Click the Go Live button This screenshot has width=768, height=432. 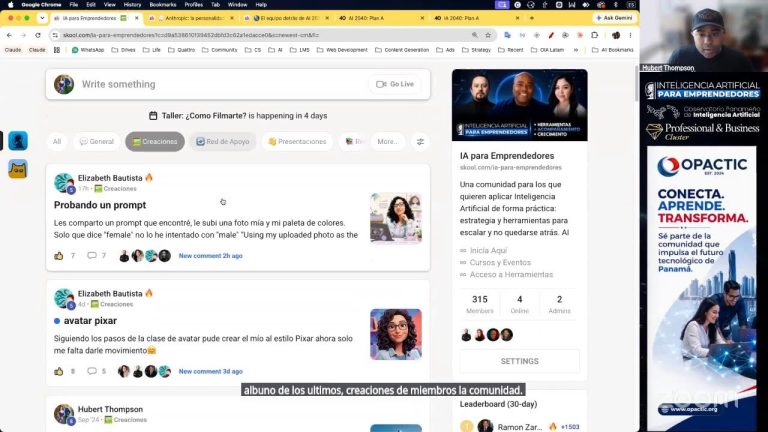click(x=395, y=84)
